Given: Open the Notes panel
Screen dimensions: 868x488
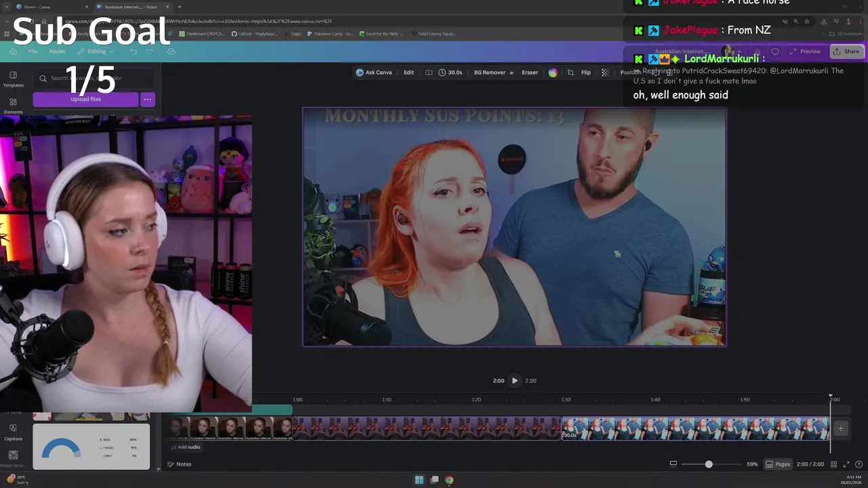Looking at the screenshot, I should [180, 464].
